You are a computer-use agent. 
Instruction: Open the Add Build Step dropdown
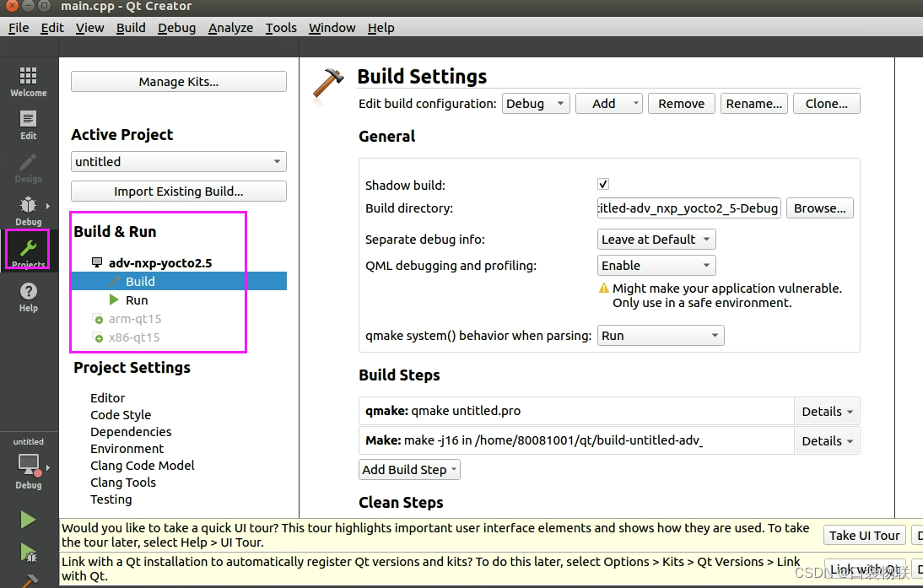point(410,470)
